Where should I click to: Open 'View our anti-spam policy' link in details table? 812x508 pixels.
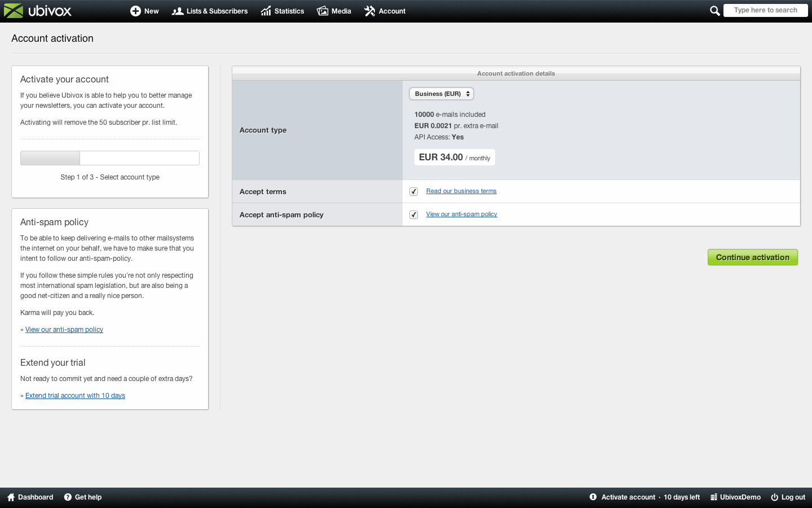(461, 214)
